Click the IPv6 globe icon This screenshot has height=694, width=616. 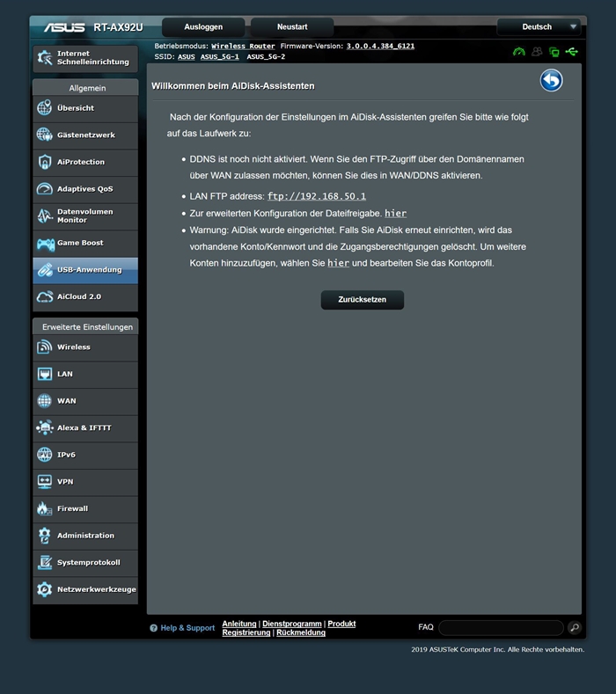[x=44, y=455]
